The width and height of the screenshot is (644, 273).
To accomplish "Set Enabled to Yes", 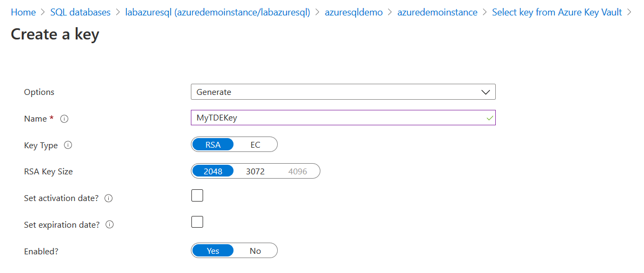I will pyautogui.click(x=213, y=251).
